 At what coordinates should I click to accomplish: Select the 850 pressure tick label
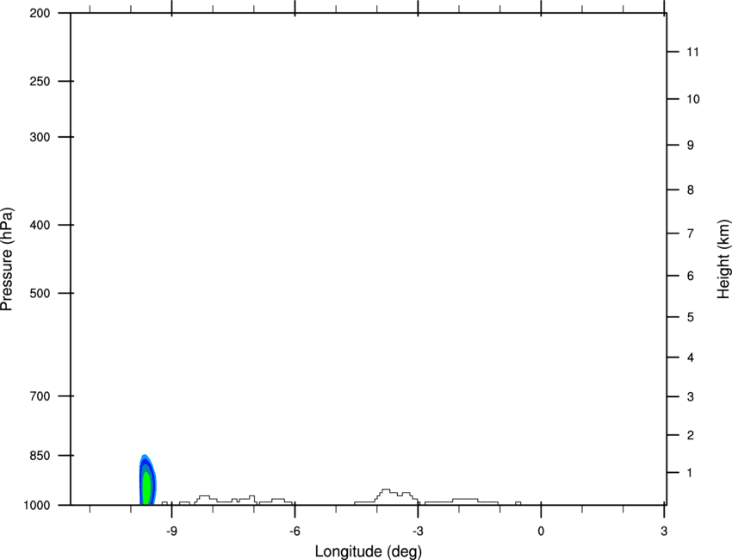(x=40, y=456)
